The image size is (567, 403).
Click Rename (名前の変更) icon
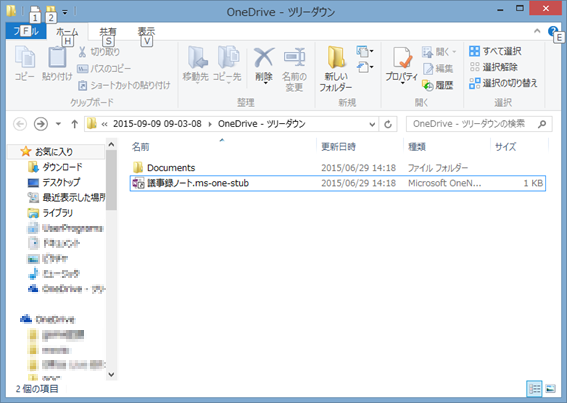pos(294,69)
